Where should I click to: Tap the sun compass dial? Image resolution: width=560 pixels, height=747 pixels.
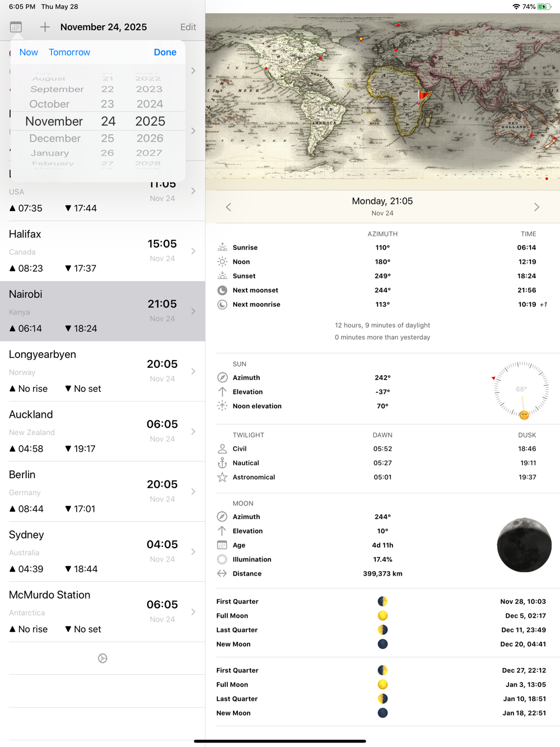click(x=521, y=389)
